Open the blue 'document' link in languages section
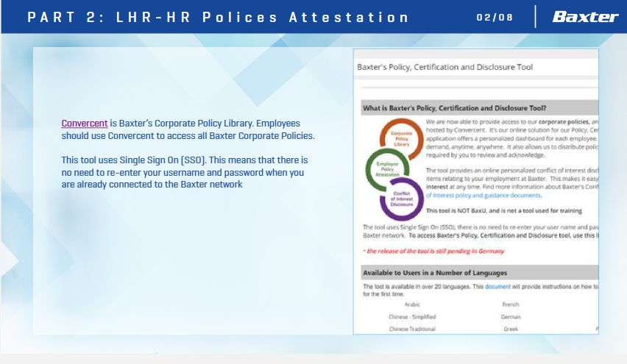This screenshot has width=627, height=364. coord(497,287)
